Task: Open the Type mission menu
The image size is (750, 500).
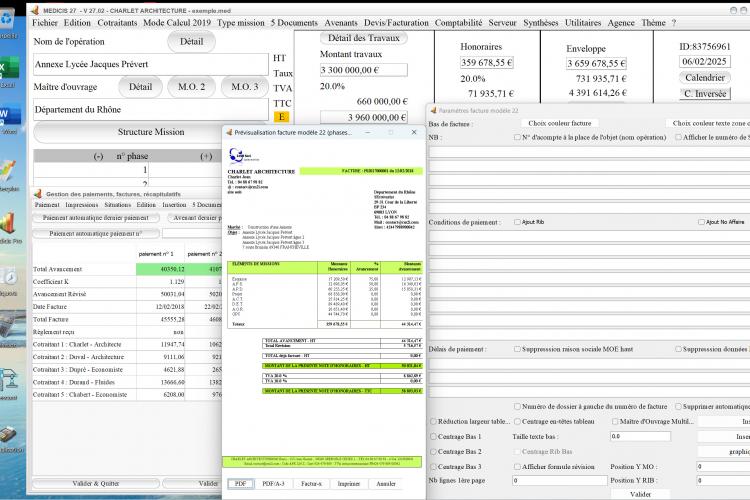Action: (241, 23)
